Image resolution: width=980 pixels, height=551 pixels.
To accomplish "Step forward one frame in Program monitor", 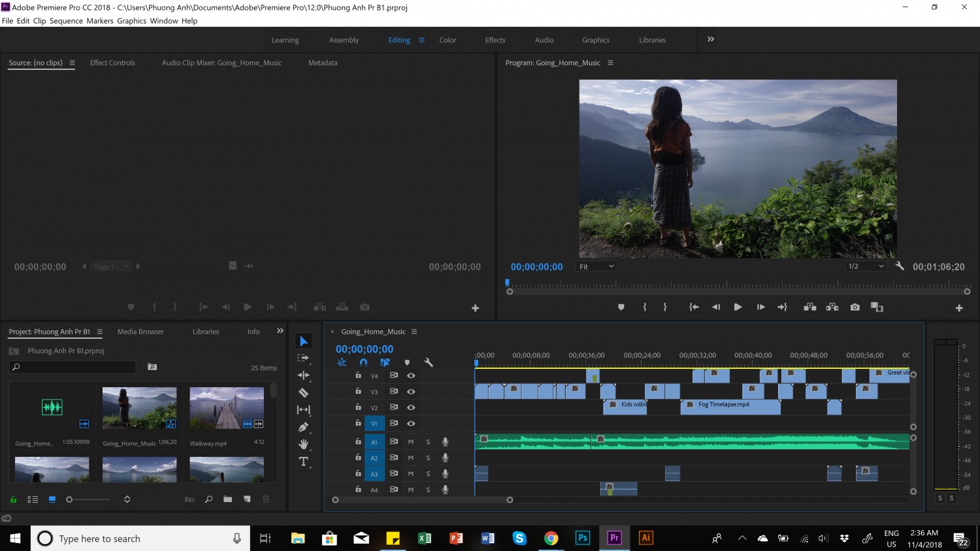I will 760,307.
